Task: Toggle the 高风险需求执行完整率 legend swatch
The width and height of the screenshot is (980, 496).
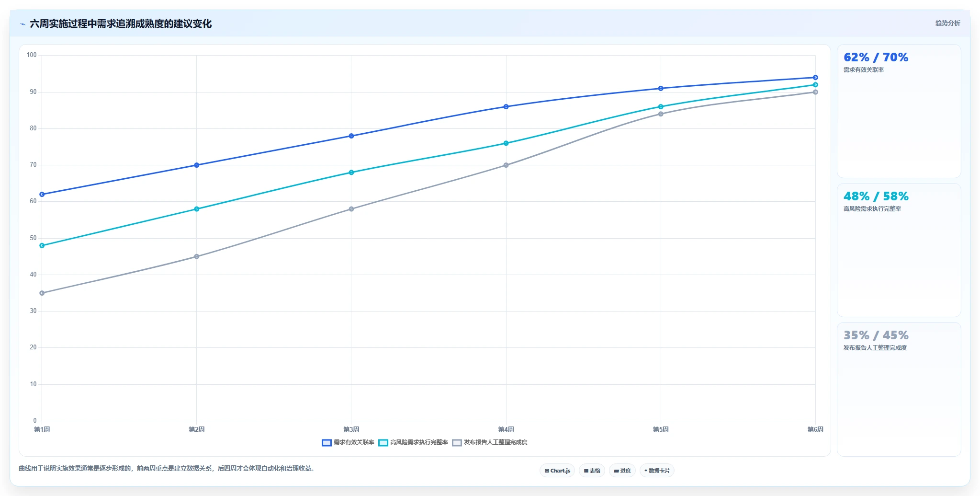Action: click(383, 442)
